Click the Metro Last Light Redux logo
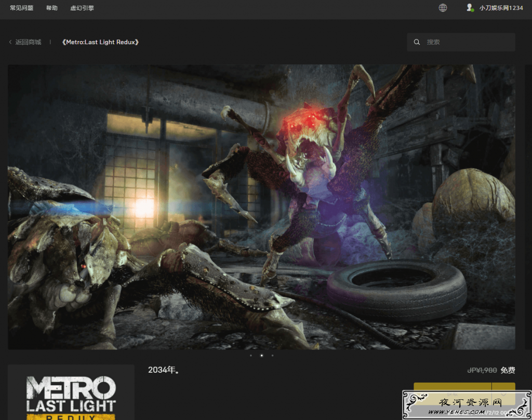The image size is (532, 420). coord(71,397)
